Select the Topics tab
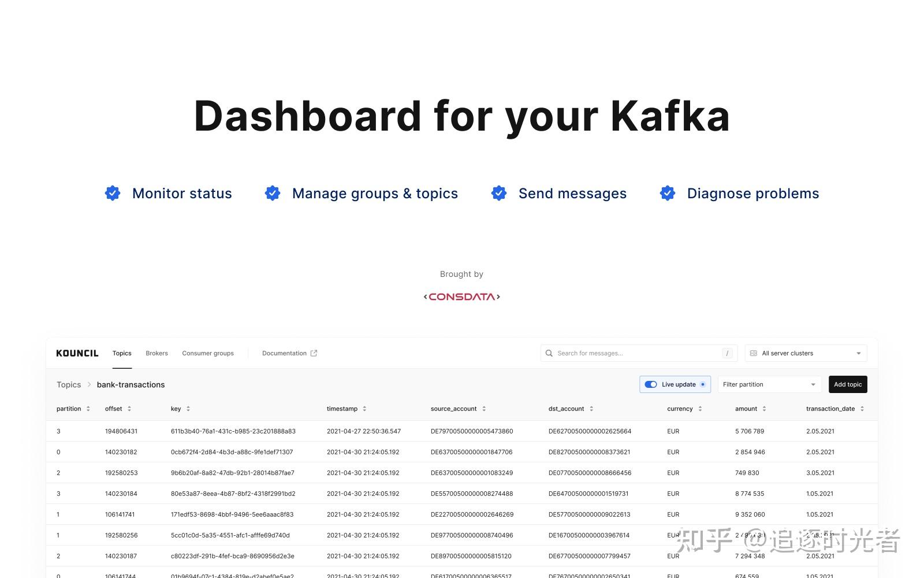 122,353
